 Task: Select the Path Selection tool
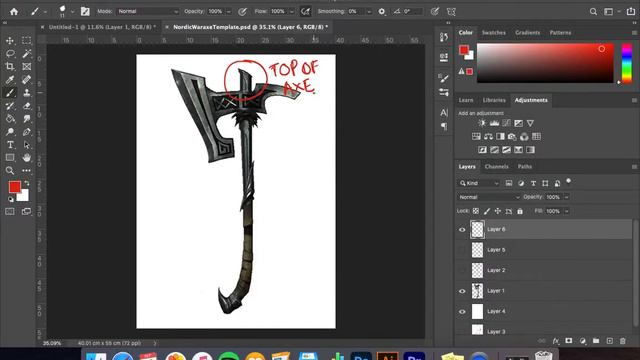[x=27, y=145]
